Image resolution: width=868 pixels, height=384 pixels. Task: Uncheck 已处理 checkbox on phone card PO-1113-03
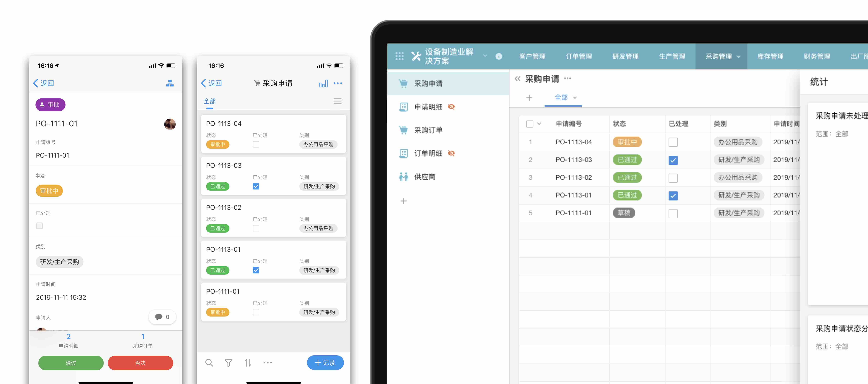(x=256, y=186)
